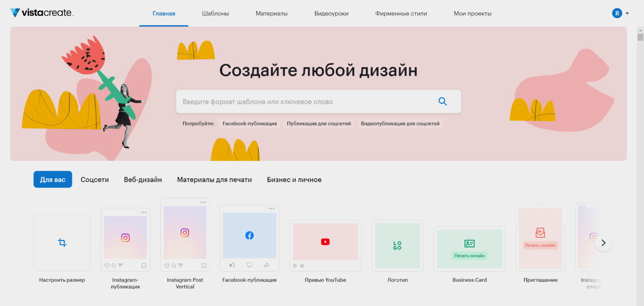Switch to the Материалы для печати category
This screenshot has width=644, height=306.
click(x=215, y=180)
